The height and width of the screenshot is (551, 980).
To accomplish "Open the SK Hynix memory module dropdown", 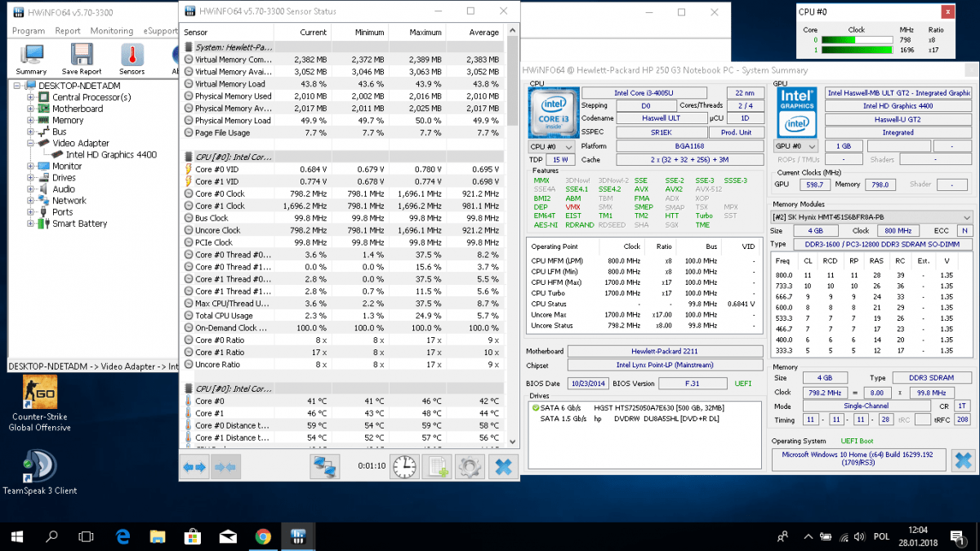I will 872,217.
